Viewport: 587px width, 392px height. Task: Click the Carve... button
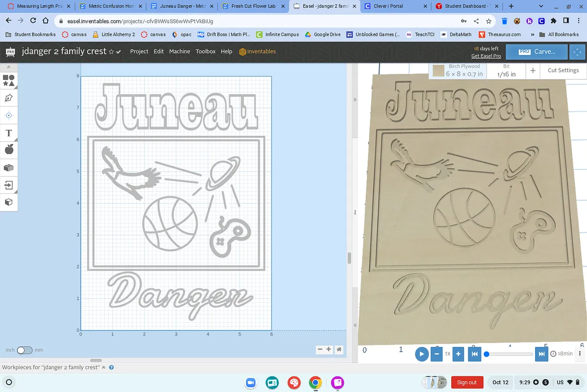(537, 51)
